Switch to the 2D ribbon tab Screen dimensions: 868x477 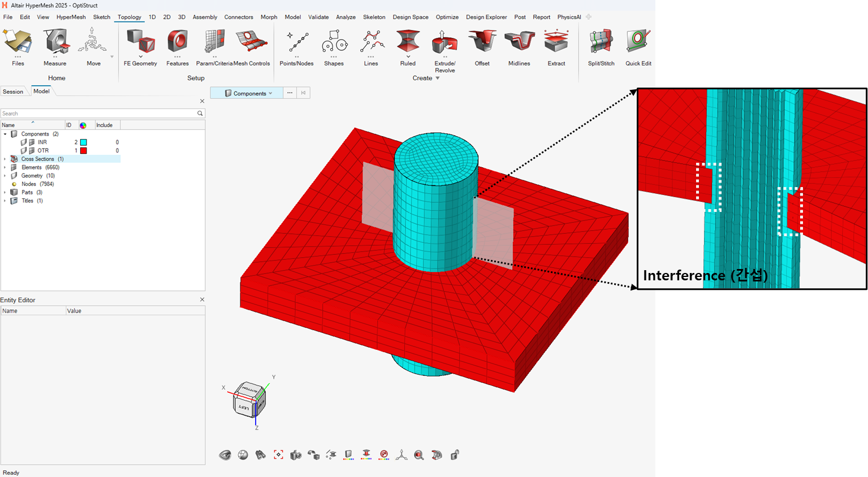pyautogui.click(x=167, y=17)
